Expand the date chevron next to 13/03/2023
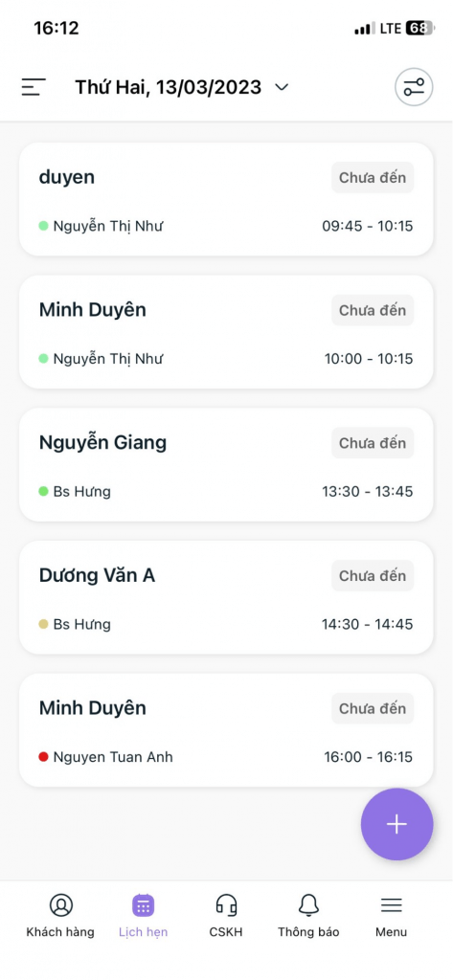This screenshot has height=980, width=453. click(283, 87)
